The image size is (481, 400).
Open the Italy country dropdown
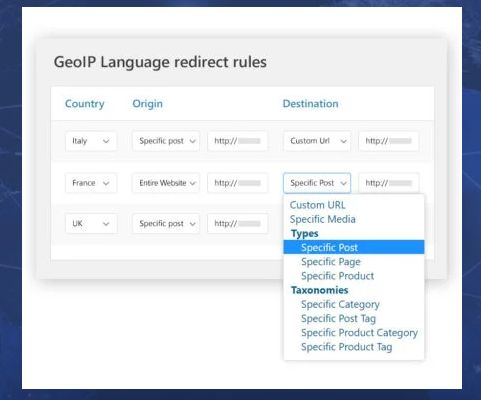[91, 141]
